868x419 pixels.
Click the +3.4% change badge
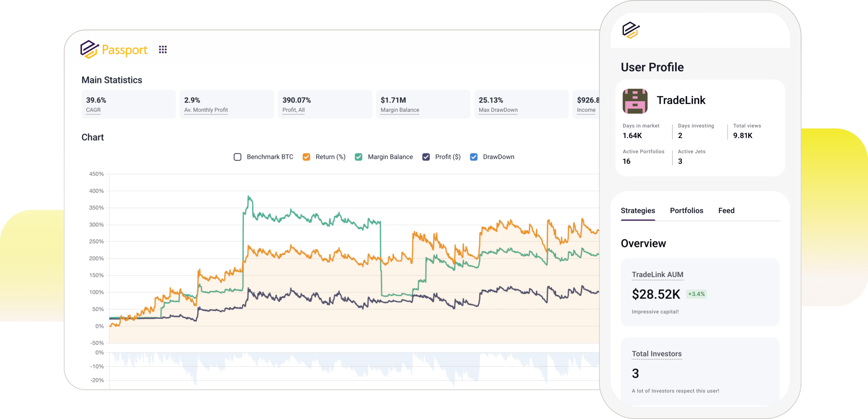tap(696, 294)
